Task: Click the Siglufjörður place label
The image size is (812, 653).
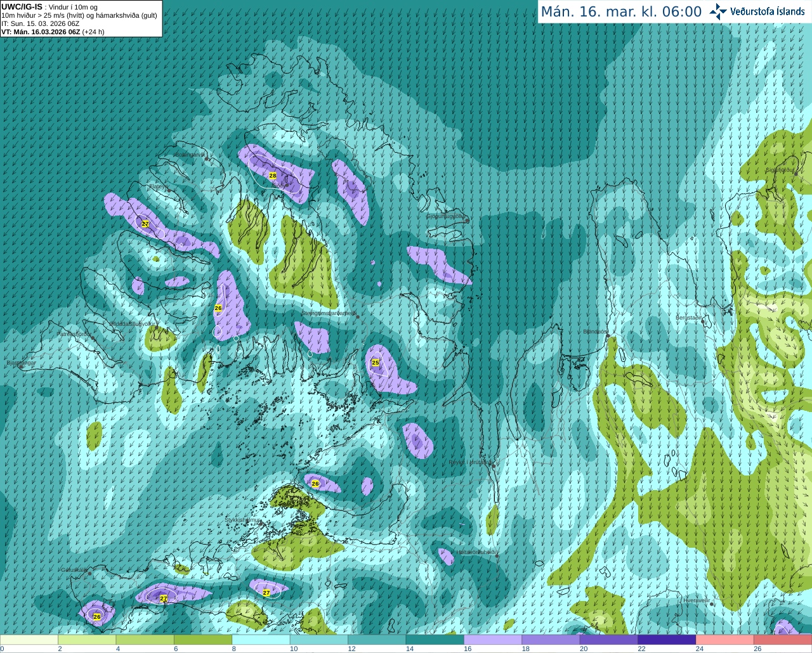Action: pos(780,170)
